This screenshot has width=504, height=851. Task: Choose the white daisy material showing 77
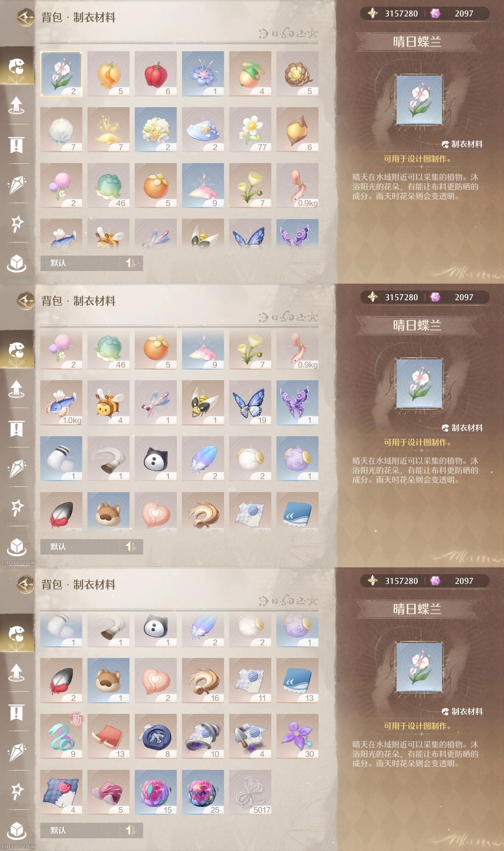tap(250, 130)
